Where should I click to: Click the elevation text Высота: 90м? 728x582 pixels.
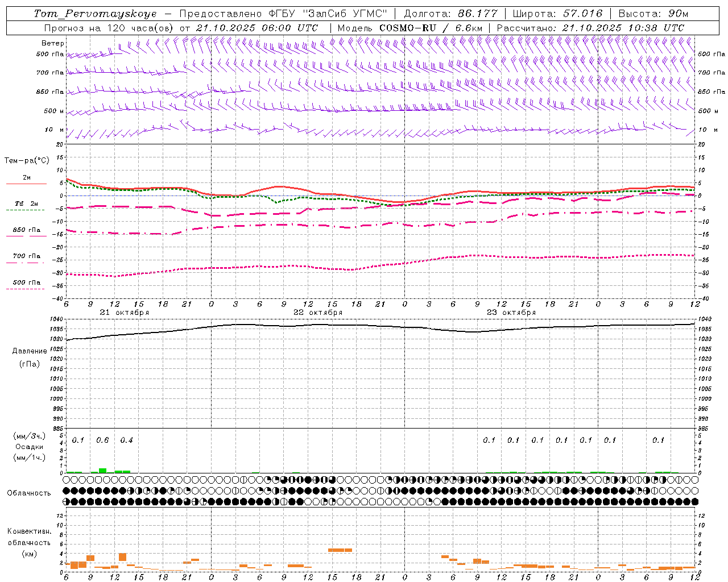point(653,14)
